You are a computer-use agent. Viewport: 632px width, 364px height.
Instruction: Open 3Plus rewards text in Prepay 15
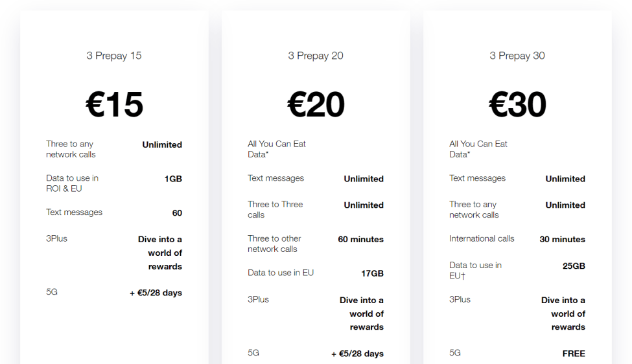pos(160,253)
